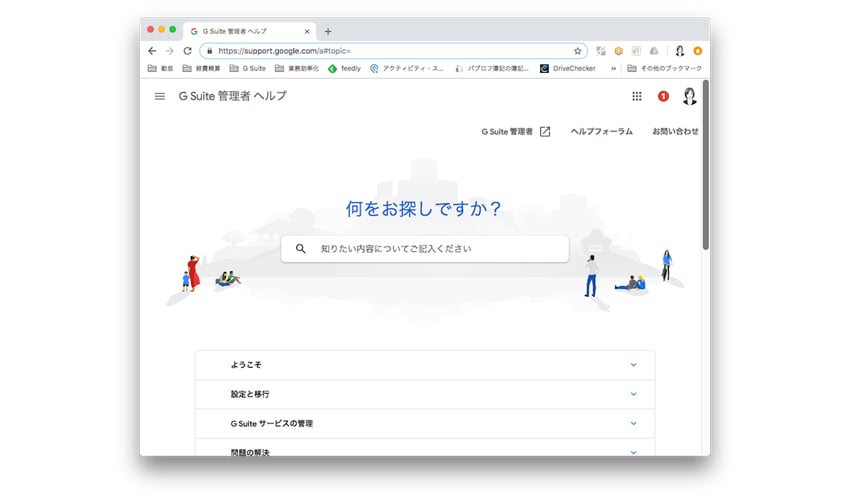Open the DriveChecker bookmark

tap(568, 68)
